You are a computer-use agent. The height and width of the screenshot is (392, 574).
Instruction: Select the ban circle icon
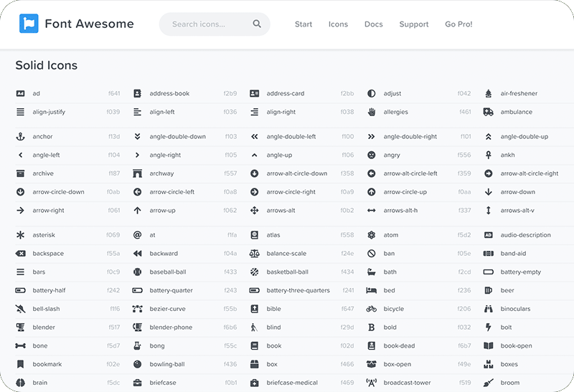(371, 254)
